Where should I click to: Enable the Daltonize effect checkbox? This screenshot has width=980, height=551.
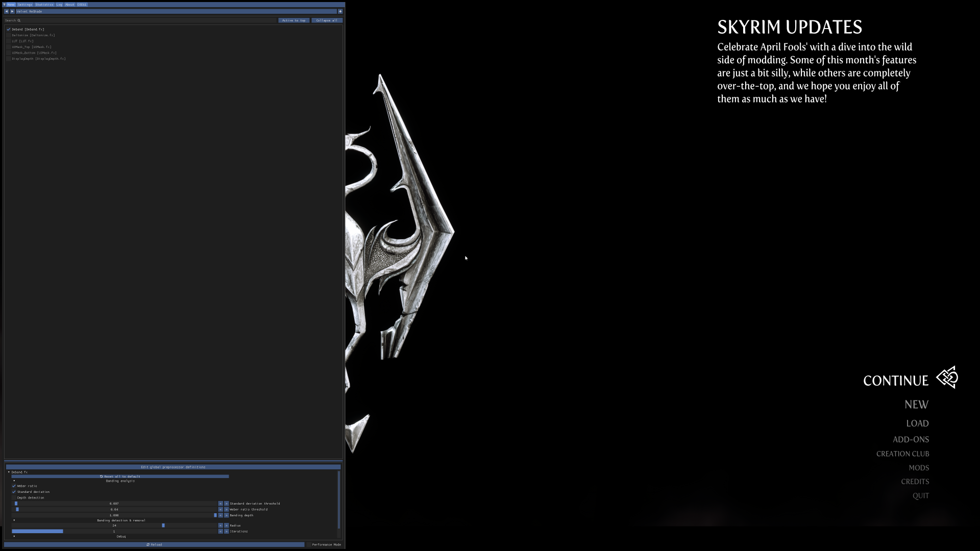tap(9, 35)
